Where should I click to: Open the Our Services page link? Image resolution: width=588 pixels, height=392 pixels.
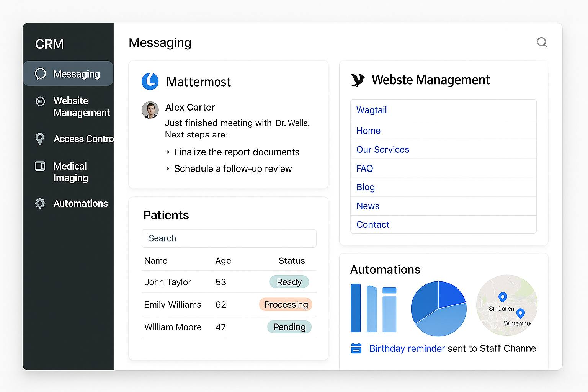click(x=382, y=150)
